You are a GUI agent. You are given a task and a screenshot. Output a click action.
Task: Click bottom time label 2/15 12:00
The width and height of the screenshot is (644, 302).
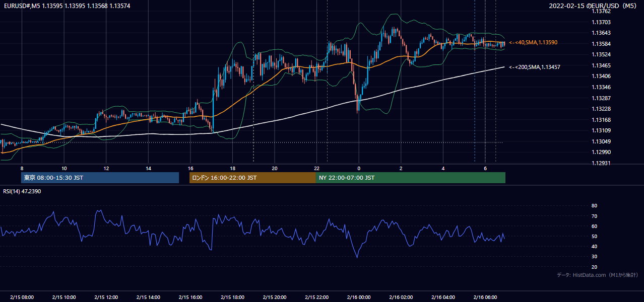tap(106, 297)
